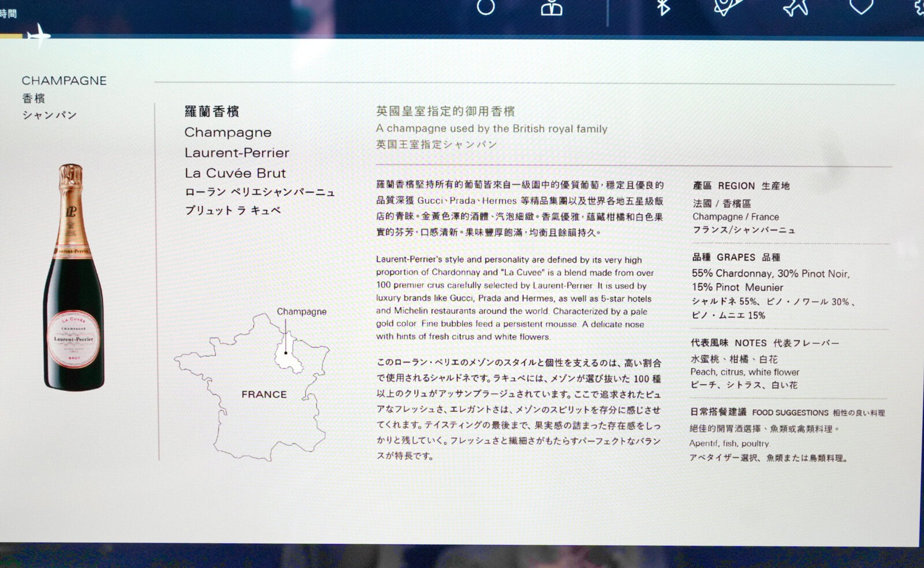Tap the Laurent-Perrier bottle image

(73, 277)
